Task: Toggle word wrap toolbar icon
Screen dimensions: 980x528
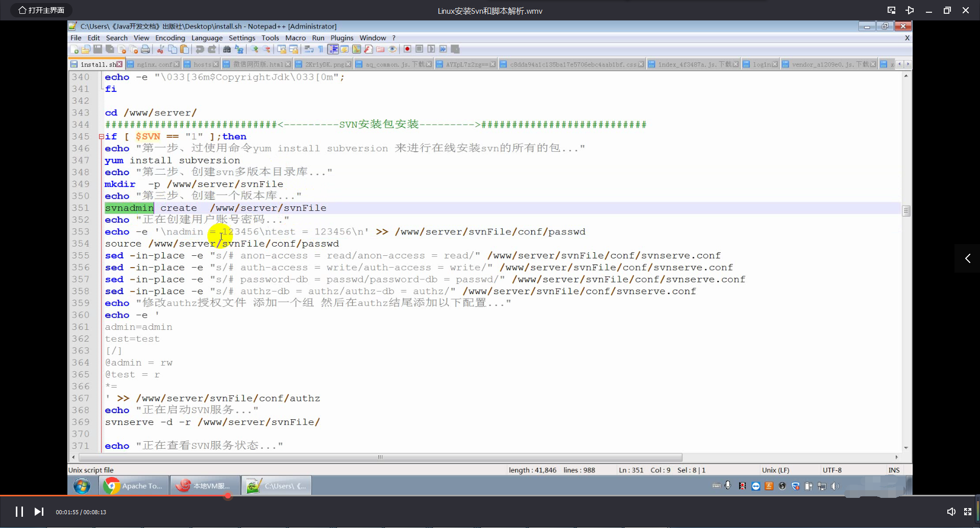Action: [309, 49]
